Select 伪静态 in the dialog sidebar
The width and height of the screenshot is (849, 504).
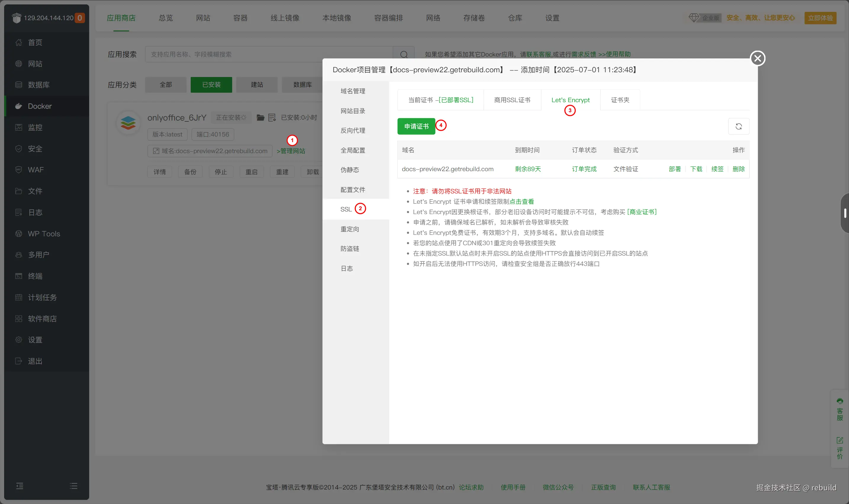pyautogui.click(x=349, y=170)
